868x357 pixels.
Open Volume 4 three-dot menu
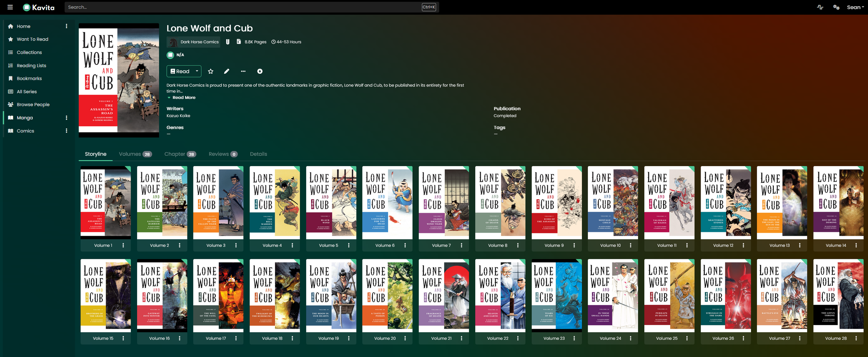point(292,245)
